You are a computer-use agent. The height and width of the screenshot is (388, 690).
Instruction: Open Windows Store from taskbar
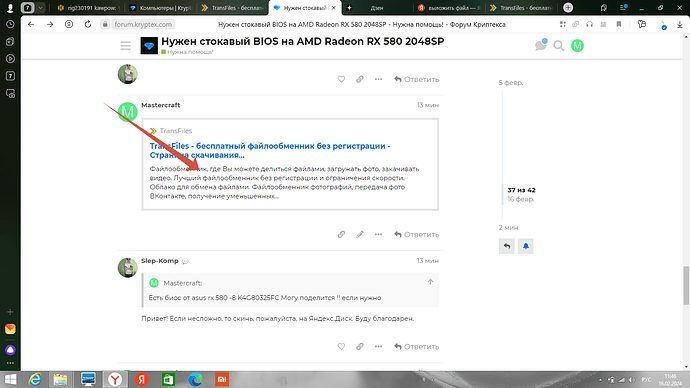pyautogui.click(x=168, y=379)
